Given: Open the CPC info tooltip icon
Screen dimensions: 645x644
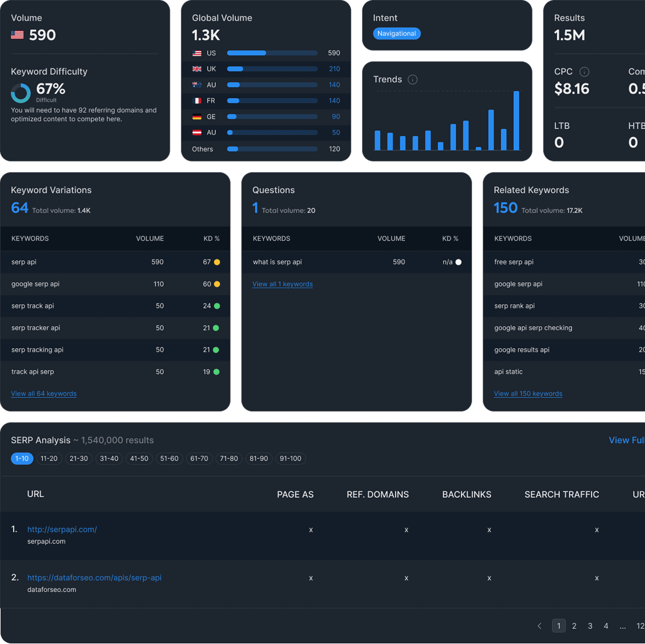Looking at the screenshot, I should pos(584,72).
